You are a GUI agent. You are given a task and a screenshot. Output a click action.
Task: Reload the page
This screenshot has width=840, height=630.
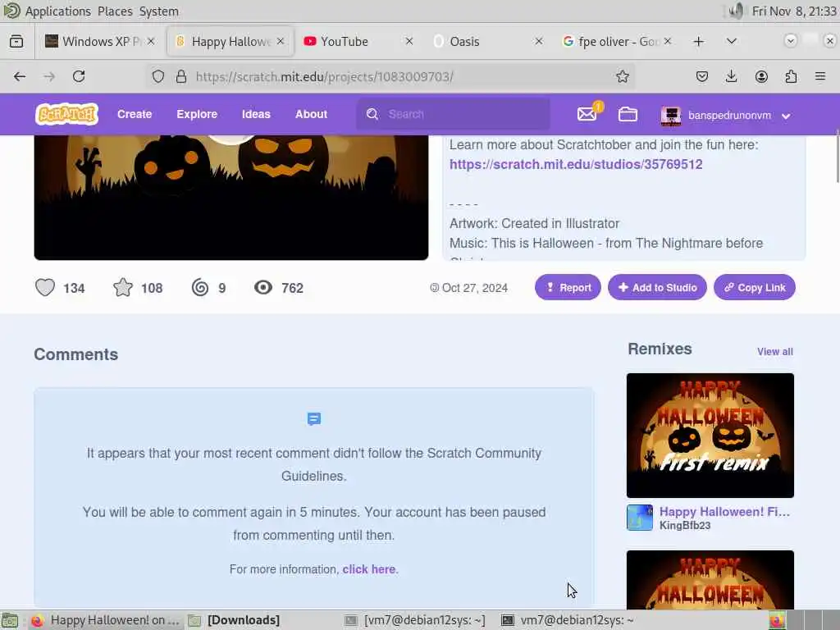(79, 76)
